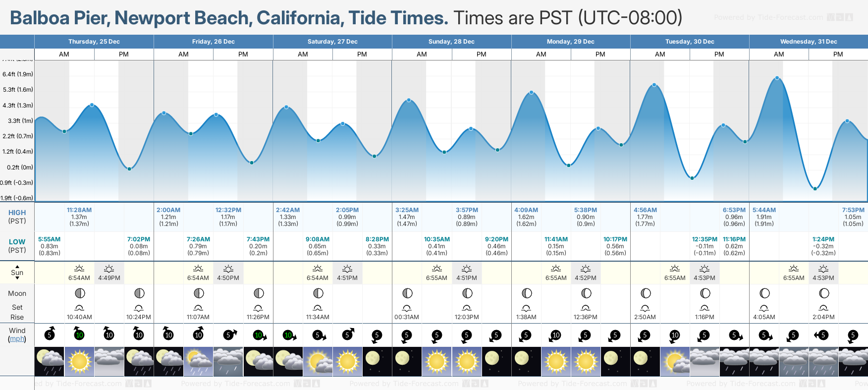Open the mph wind units link
This screenshot has height=390, width=868.
pos(17,339)
